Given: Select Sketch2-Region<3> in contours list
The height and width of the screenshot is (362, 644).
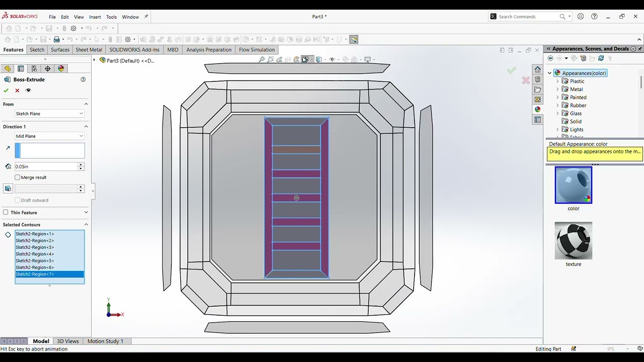Looking at the screenshot, I should (x=35, y=247).
